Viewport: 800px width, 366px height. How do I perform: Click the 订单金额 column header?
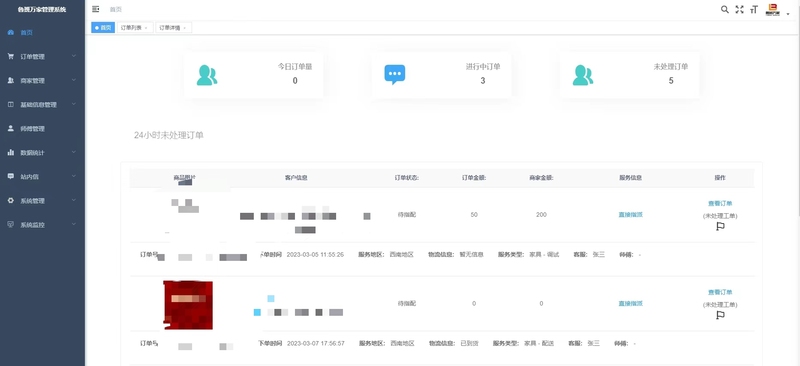(x=474, y=178)
